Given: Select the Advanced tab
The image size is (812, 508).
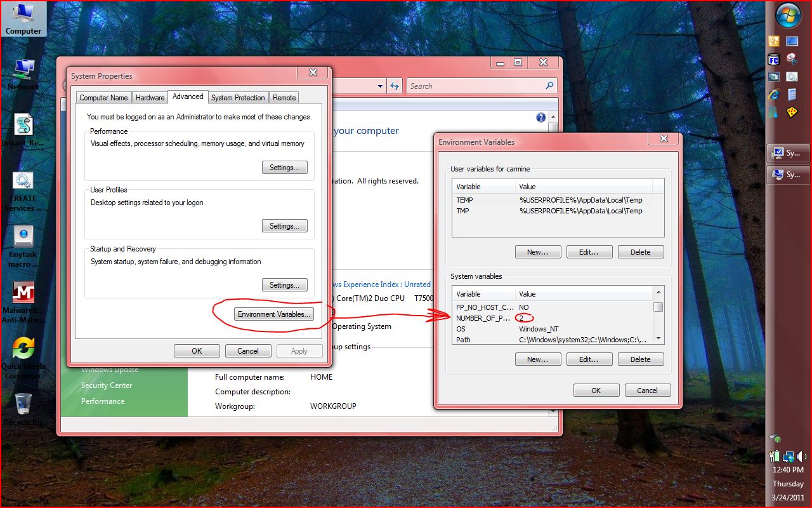Looking at the screenshot, I should tap(188, 97).
